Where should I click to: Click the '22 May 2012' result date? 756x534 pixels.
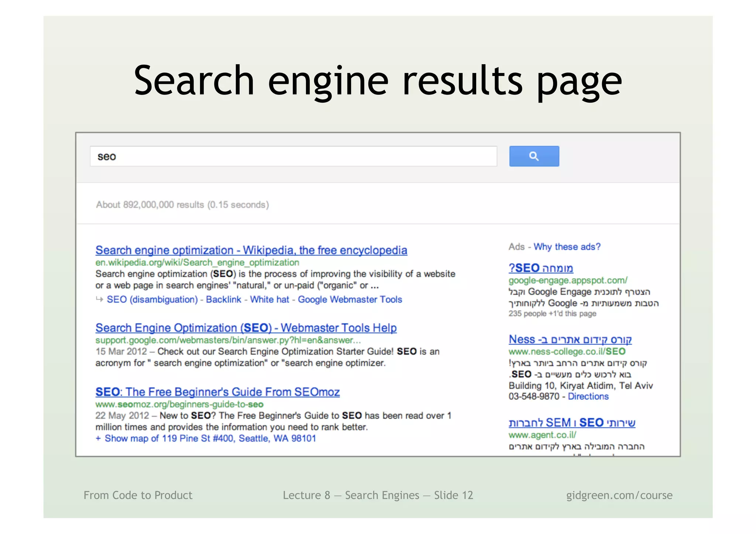click(122, 416)
